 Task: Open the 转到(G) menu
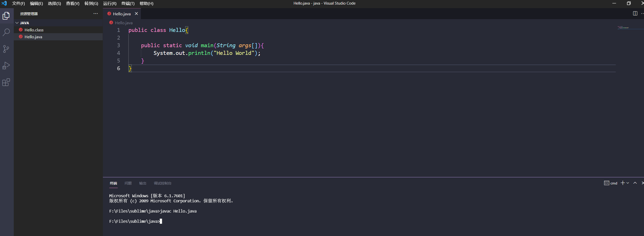(91, 3)
